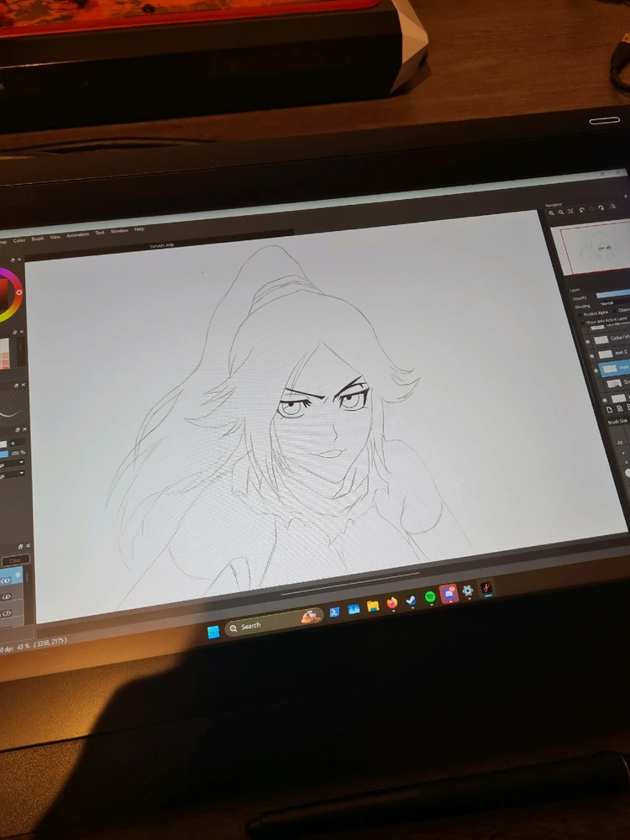
Task: Click the paint app taskbar icon
Action: (x=486, y=588)
